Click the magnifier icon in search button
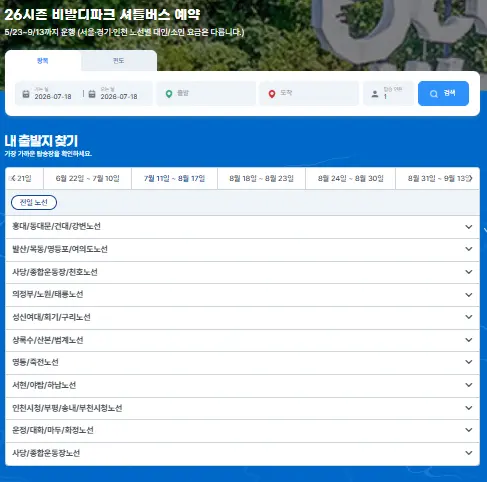 [434, 94]
